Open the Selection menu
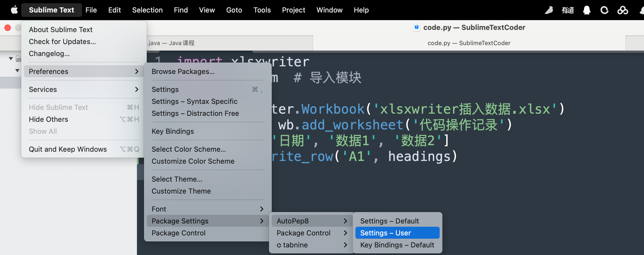 pyautogui.click(x=147, y=10)
